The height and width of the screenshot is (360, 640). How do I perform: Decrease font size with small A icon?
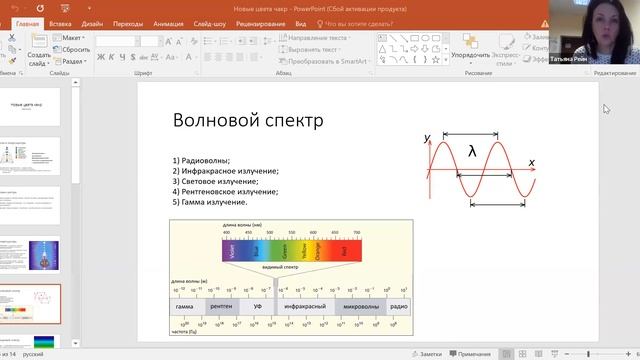pos(179,41)
